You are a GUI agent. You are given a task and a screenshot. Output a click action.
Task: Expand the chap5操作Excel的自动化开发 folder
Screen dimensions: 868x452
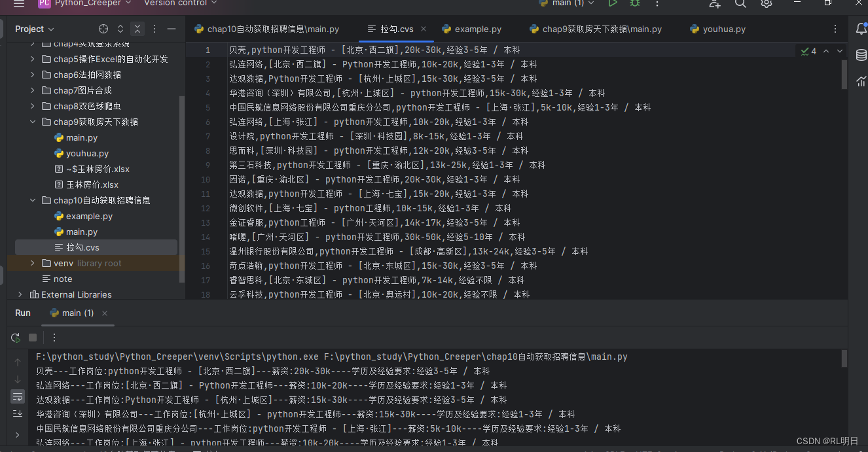tap(33, 59)
